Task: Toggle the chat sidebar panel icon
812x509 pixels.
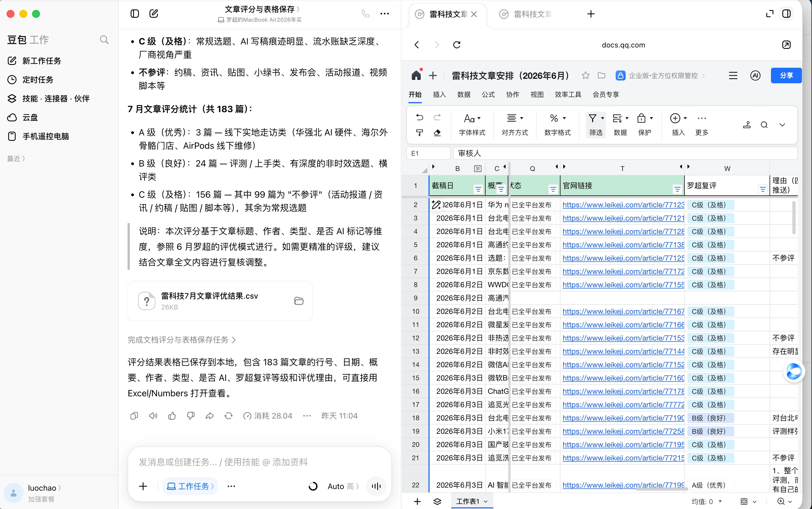Action: (135, 14)
